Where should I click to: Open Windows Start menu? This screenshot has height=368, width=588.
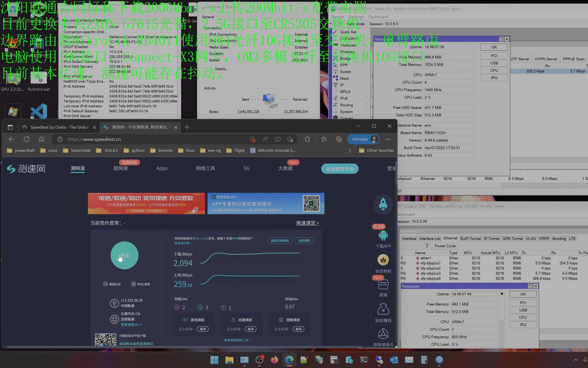click(214, 359)
